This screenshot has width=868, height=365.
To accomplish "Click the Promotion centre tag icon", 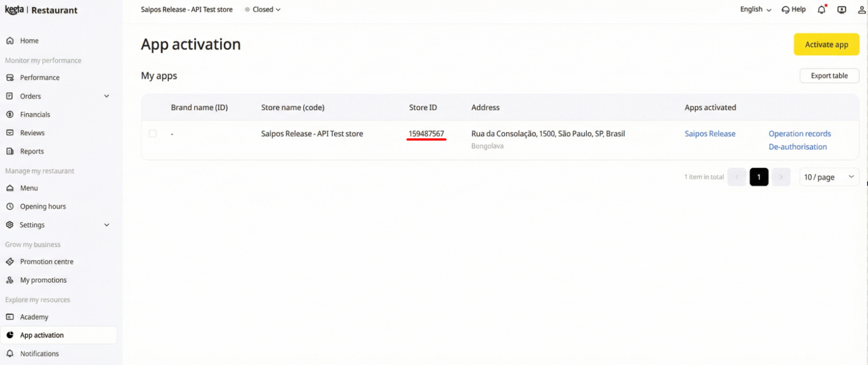I will pyautogui.click(x=10, y=262).
